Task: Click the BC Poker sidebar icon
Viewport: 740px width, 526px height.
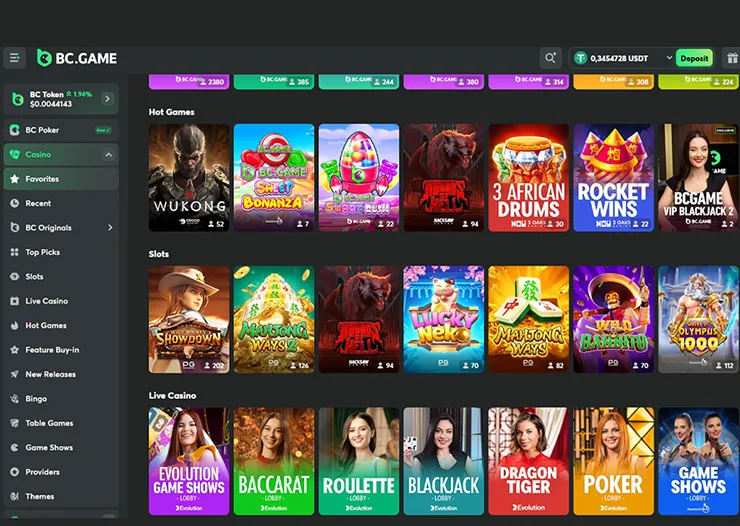Action: (x=15, y=130)
